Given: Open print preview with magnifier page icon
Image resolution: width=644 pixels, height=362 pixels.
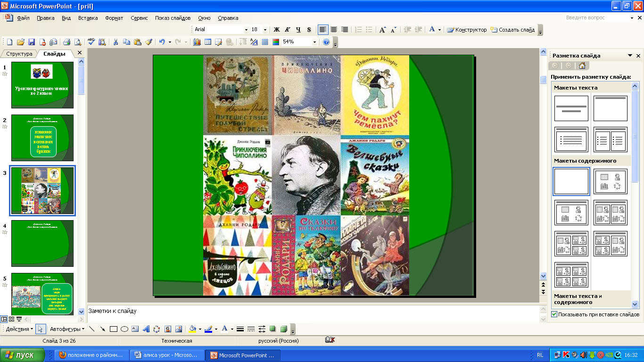Looking at the screenshot, I should click(x=77, y=42).
